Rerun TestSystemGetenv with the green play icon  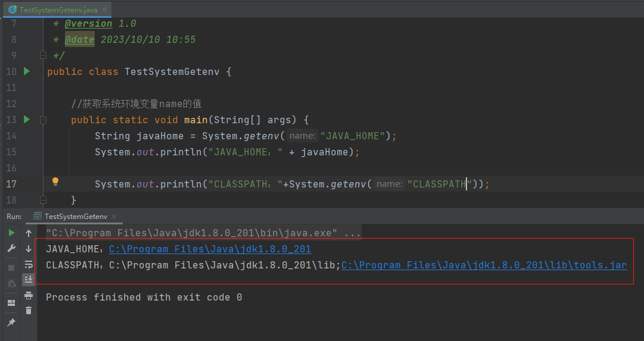click(11, 233)
